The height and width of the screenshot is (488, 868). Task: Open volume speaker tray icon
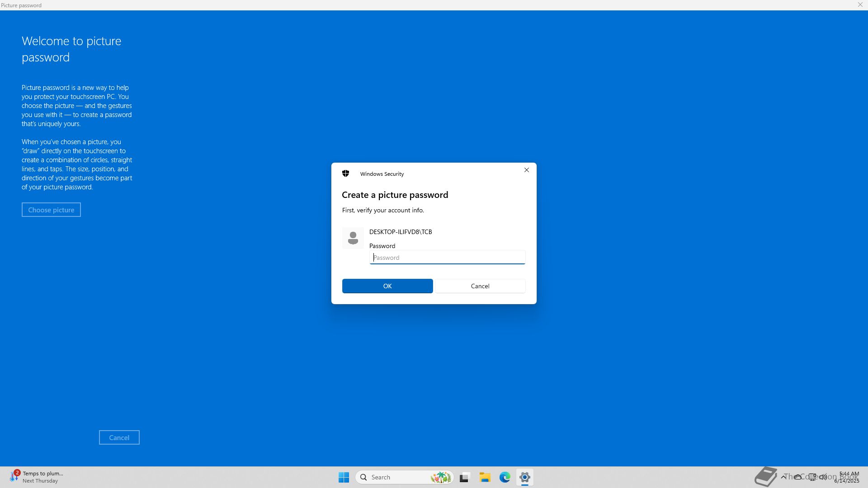pyautogui.click(x=823, y=477)
